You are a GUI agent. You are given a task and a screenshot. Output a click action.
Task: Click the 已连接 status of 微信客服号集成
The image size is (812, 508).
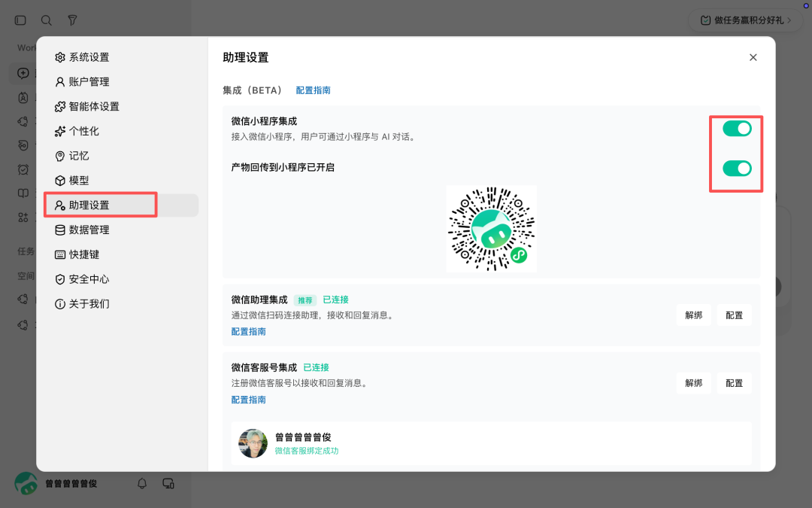coord(316,367)
